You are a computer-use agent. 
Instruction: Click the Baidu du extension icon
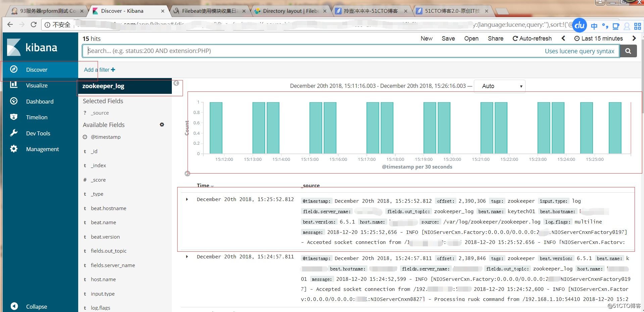click(580, 25)
